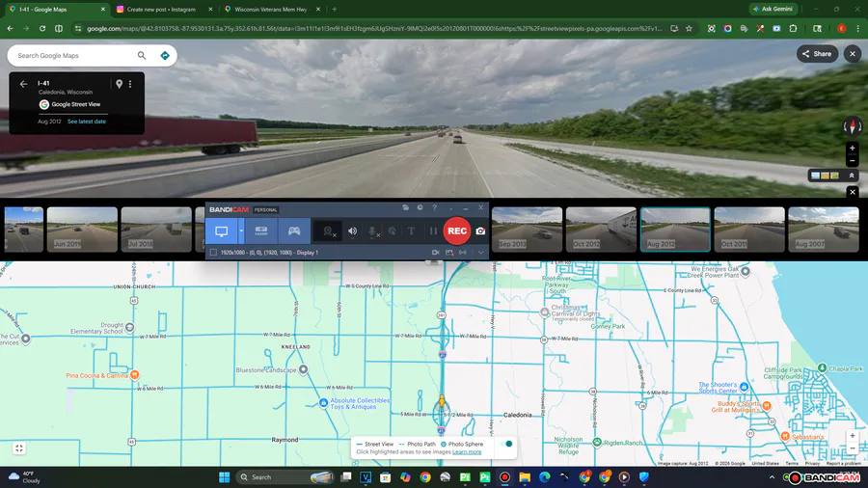Click the location pin on I-41 card

click(119, 84)
